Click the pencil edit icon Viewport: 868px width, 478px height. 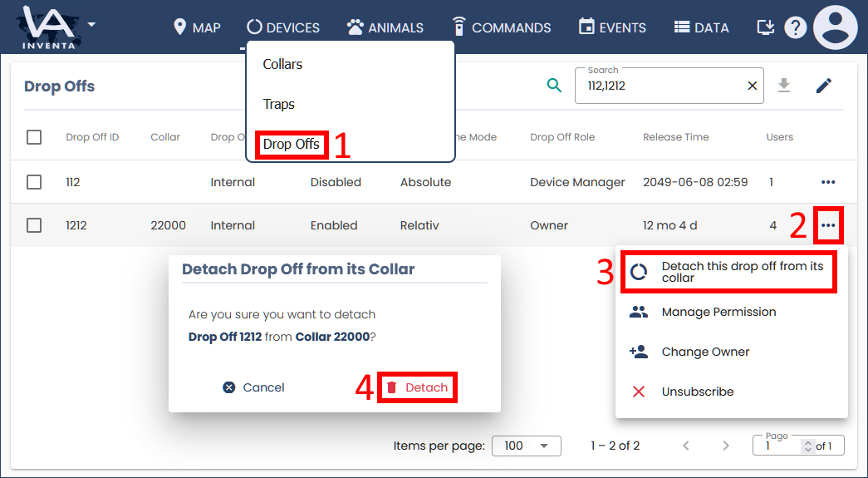823,86
